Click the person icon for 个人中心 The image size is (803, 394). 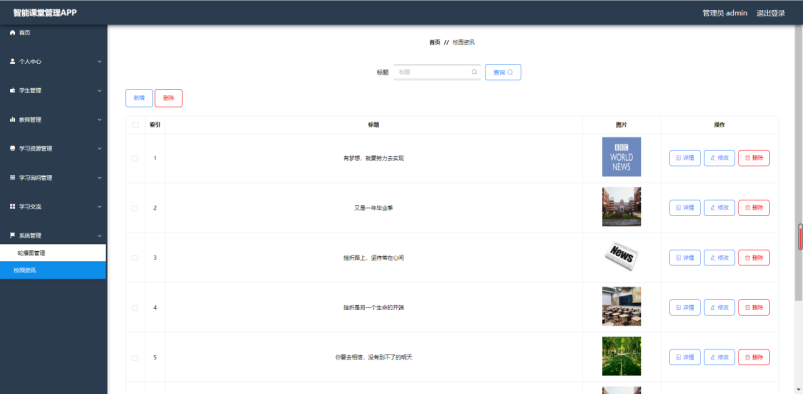point(13,61)
